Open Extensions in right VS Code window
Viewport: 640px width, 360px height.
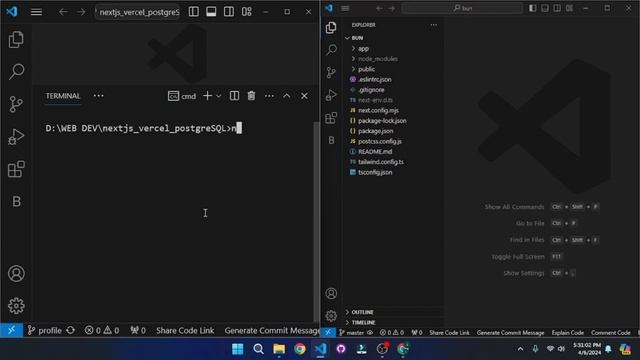[x=331, y=118]
